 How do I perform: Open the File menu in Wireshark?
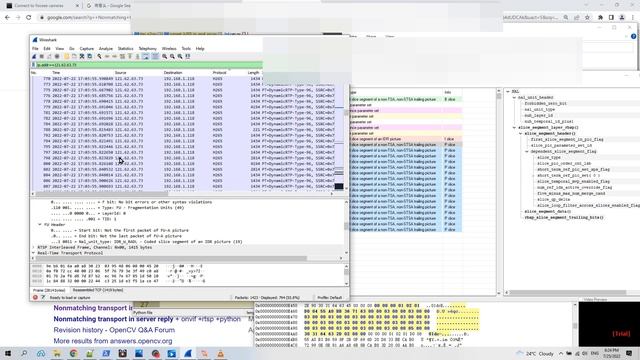35,49
